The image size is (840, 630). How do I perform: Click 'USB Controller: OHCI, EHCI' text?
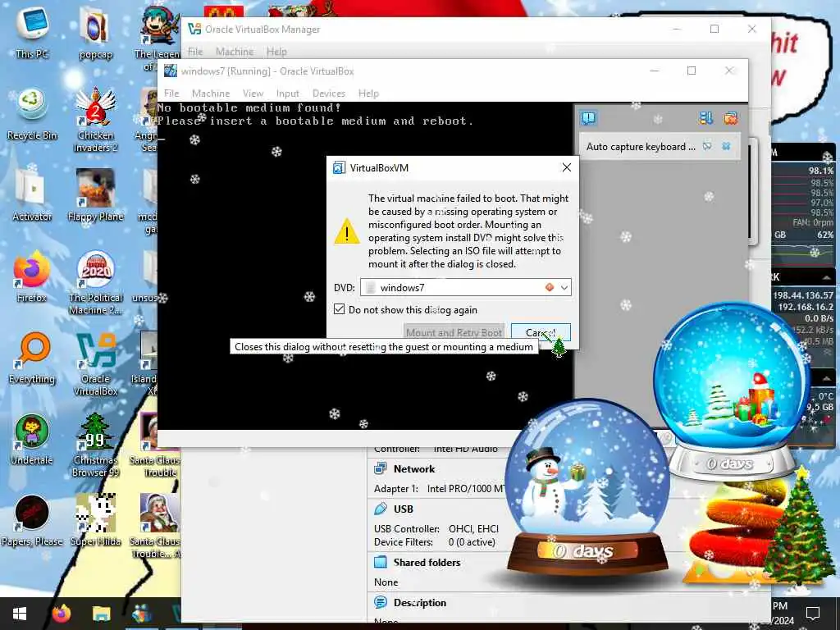click(436, 529)
